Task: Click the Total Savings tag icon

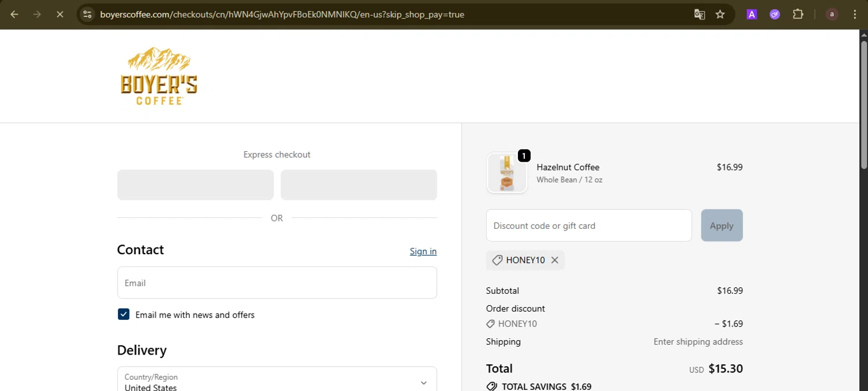Action: pos(492,386)
